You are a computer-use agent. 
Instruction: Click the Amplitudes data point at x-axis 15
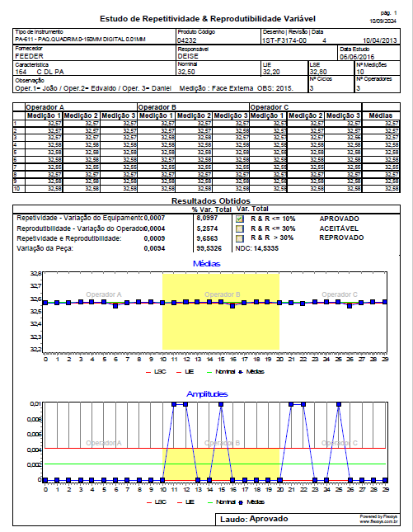pyautogui.click(x=221, y=404)
